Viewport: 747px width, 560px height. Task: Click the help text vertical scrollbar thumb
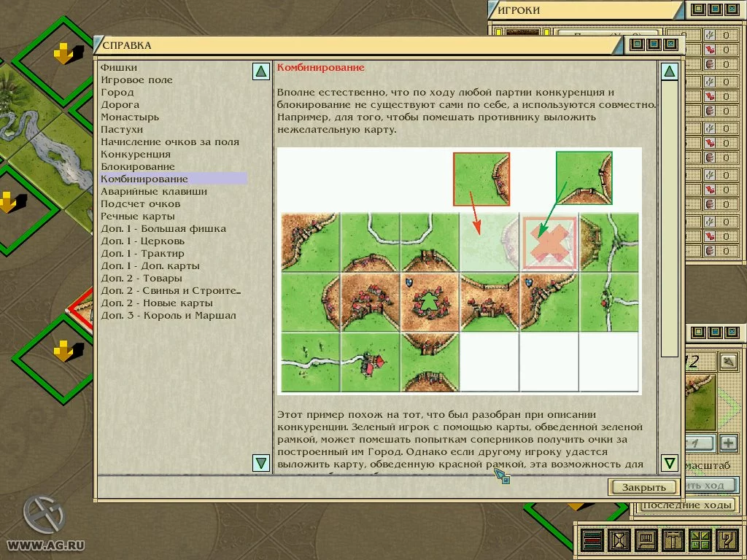pos(670,219)
